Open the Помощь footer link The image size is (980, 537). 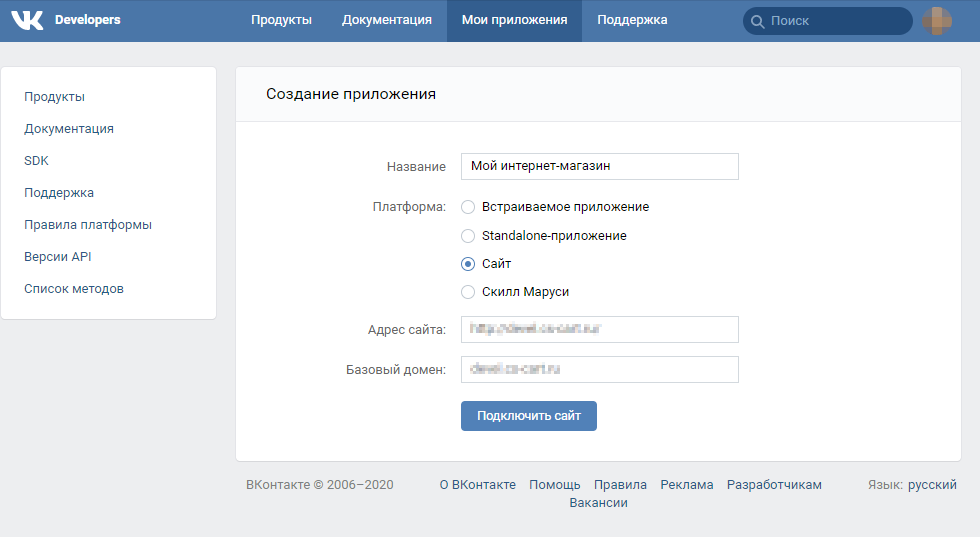(554, 485)
